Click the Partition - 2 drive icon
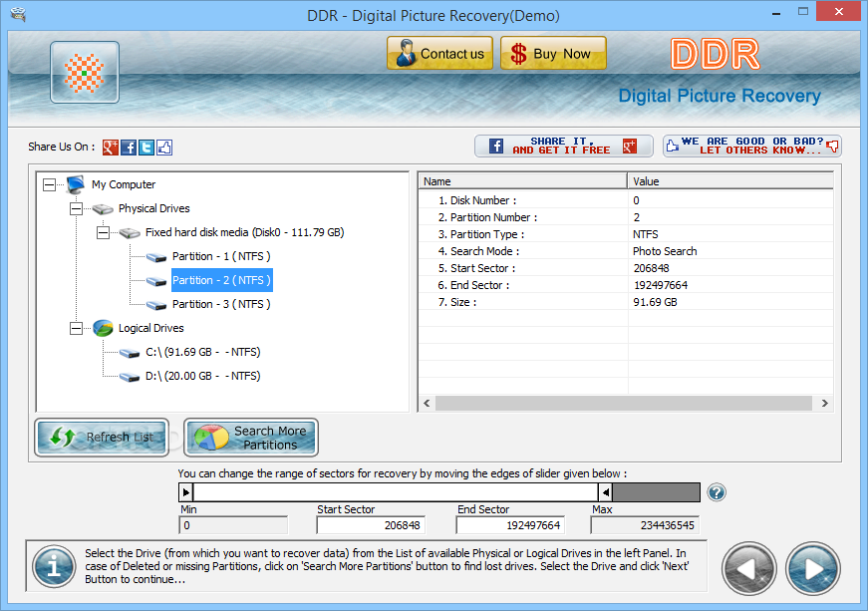The height and width of the screenshot is (611, 868). 156,281
